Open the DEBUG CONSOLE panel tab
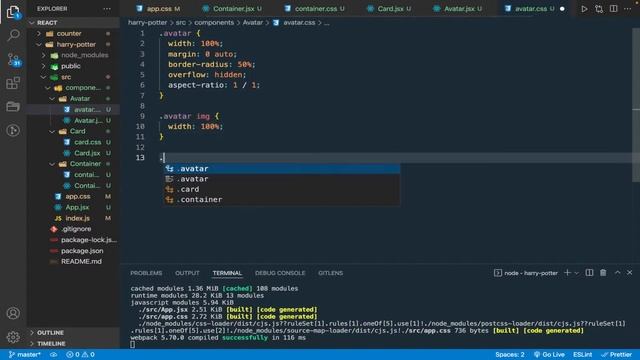Viewport: 640px width, 360px height. pos(280,273)
